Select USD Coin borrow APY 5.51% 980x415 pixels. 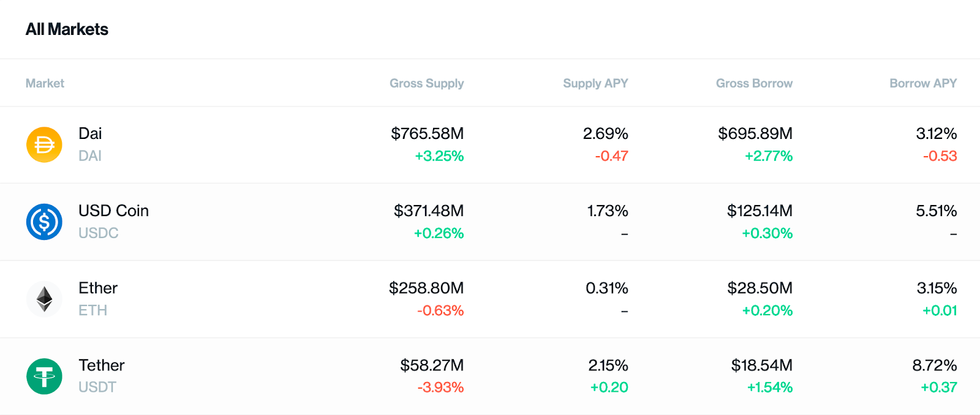coord(936,211)
